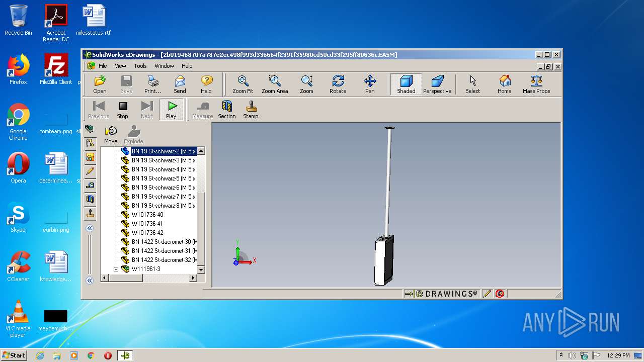
Task: Send the file via the Send icon
Action: (x=180, y=84)
